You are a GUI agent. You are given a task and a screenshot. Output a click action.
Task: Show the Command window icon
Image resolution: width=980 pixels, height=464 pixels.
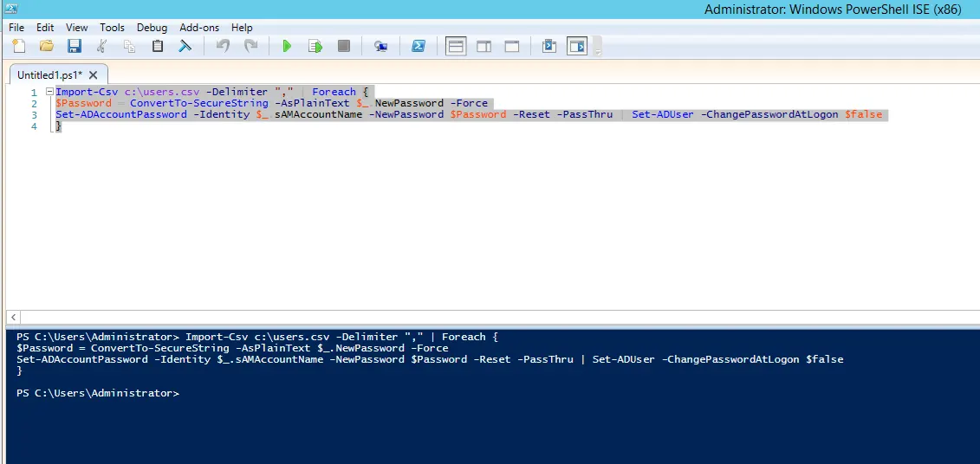(548, 46)
